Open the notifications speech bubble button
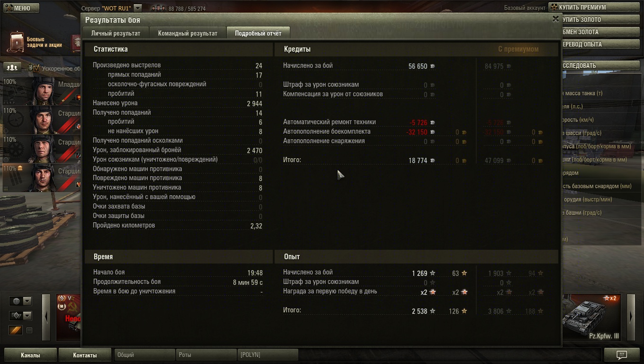The height and width of the screenshot is (364, 644). (x=622, y=355)
